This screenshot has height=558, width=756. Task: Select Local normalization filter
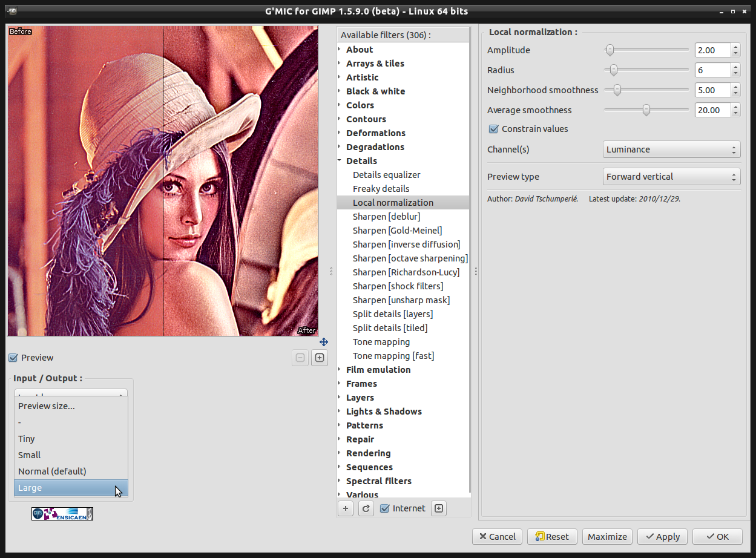coord(403,203)
